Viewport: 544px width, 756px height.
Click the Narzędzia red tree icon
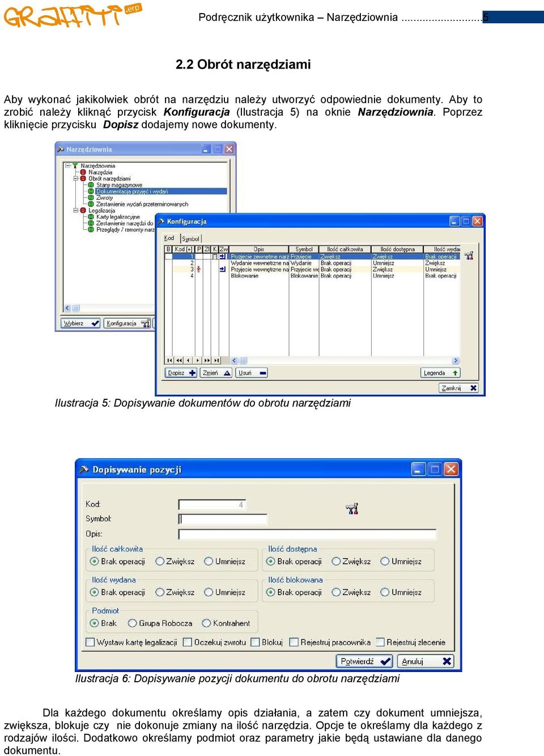click(x=83, y=172)
